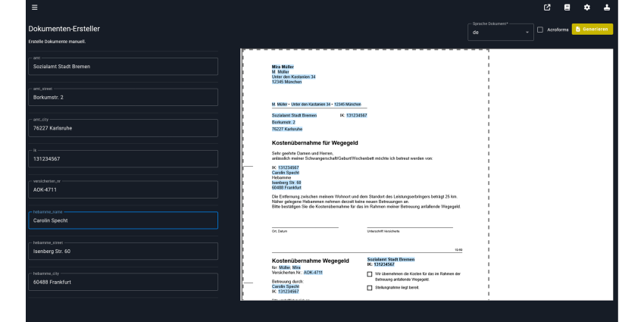Click highlighted name 'Mira Müller' in preview

click(x=283, y=67)
